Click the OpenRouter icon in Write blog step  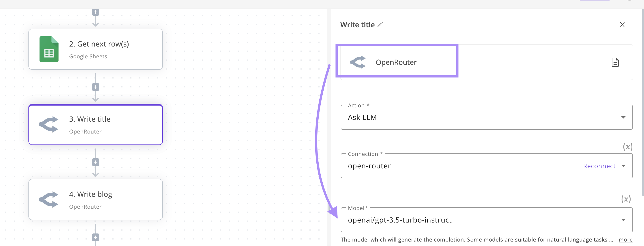(49, 199)
